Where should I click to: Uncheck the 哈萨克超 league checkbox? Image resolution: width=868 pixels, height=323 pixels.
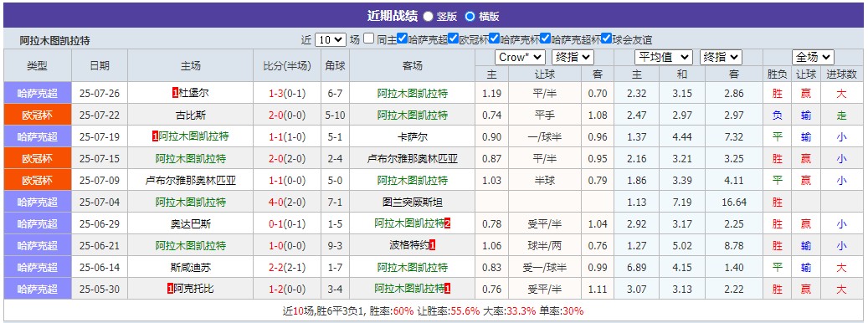point(403,39)
